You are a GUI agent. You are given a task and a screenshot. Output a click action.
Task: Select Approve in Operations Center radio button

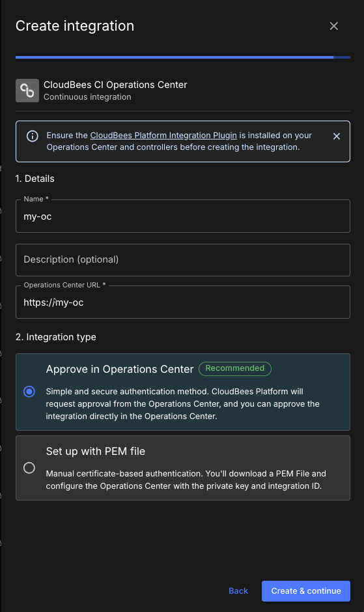[29, 392]
